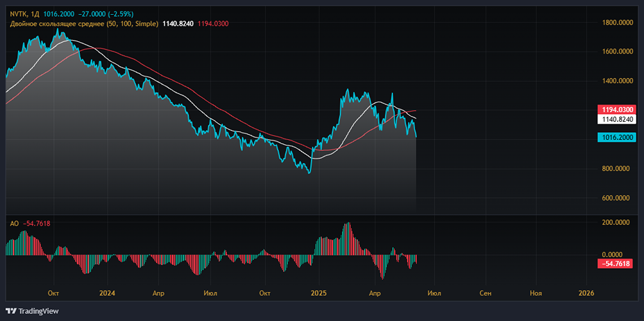Click the TradingView logo icon

tap(11, 310)
